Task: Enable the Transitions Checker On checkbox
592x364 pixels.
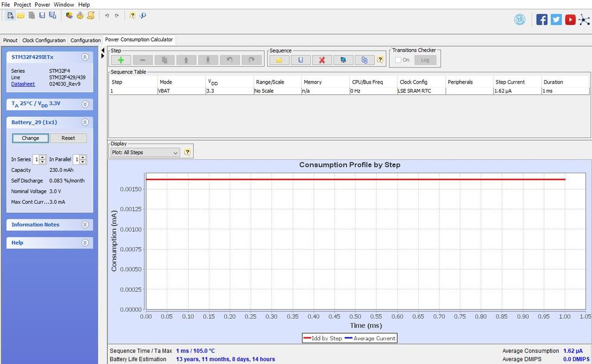Action: (x=397, y=60)
